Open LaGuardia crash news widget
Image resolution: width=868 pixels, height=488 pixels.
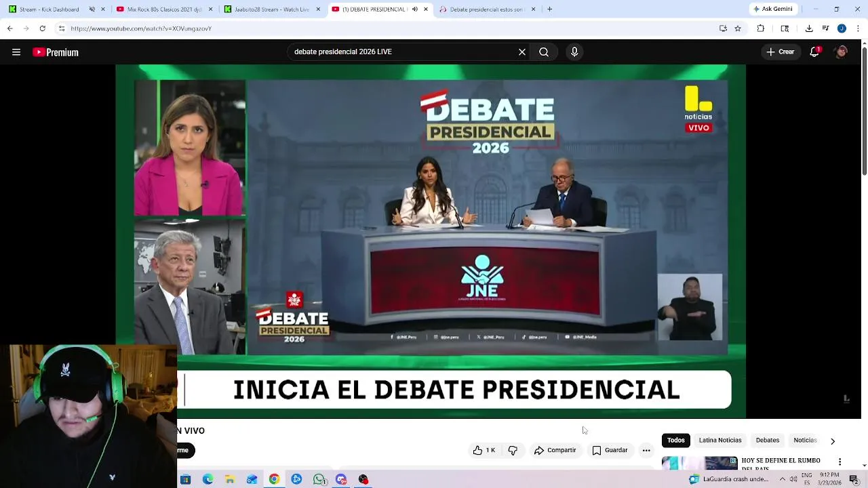pyautogui.click(x=729, y=479)
